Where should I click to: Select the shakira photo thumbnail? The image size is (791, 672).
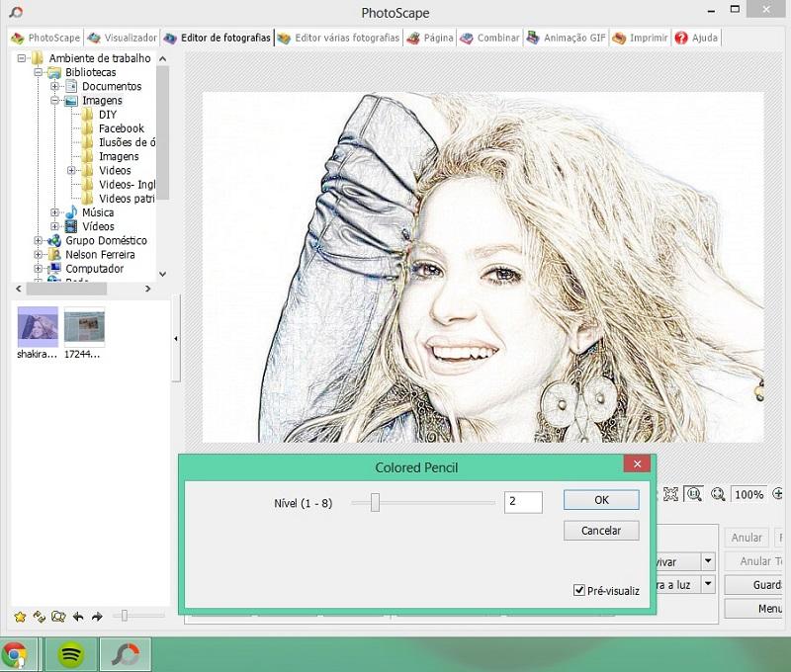pos(37,326)
